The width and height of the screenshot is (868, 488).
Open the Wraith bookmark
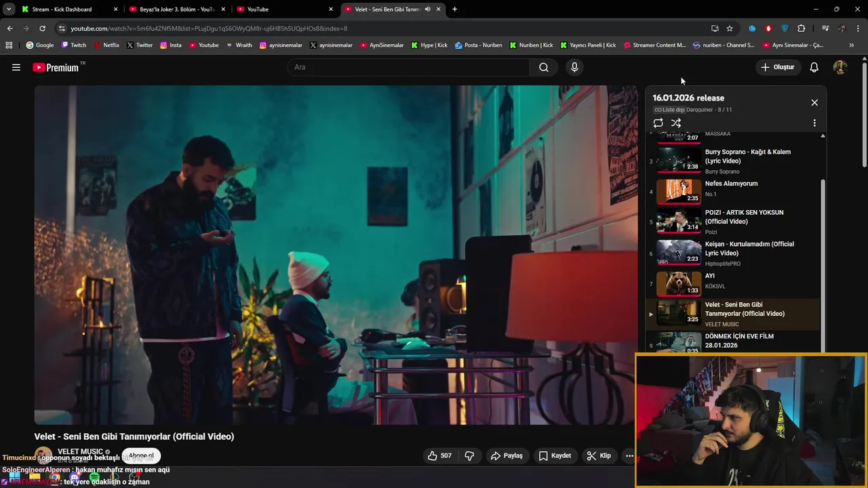click(x=239, y=45)
